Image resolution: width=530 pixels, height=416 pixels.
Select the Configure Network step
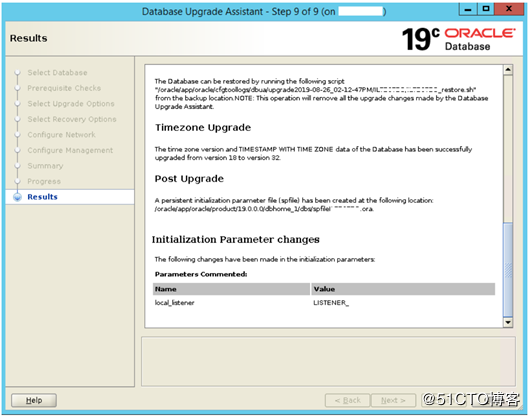tap(61, 135)
